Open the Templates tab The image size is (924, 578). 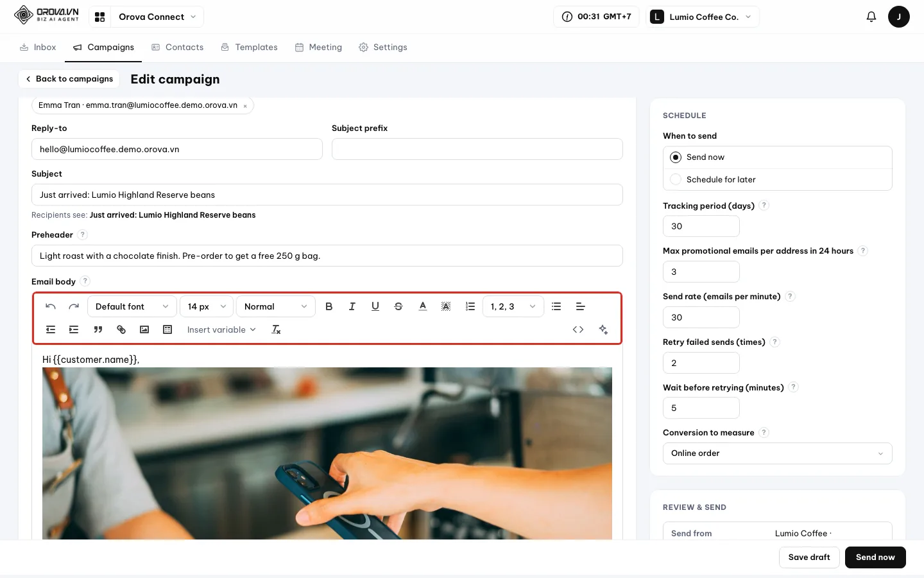pos(249,48)
